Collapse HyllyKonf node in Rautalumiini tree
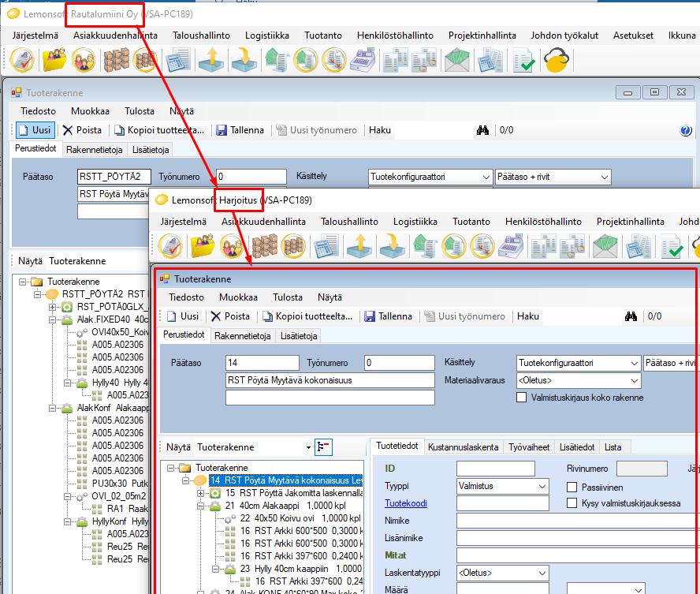Image resolution: width=700 pixels, height=594 pixels. tap(68, 521)
